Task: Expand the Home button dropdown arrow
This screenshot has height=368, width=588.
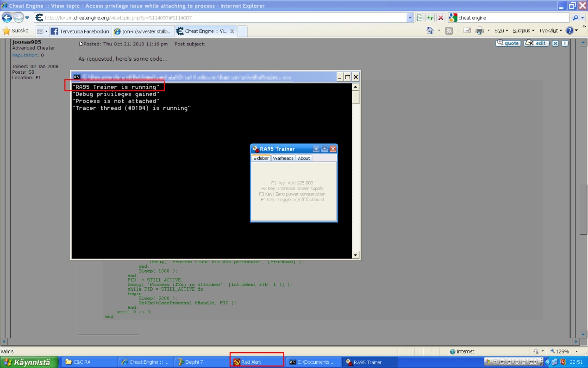Action: click(439, 31)
